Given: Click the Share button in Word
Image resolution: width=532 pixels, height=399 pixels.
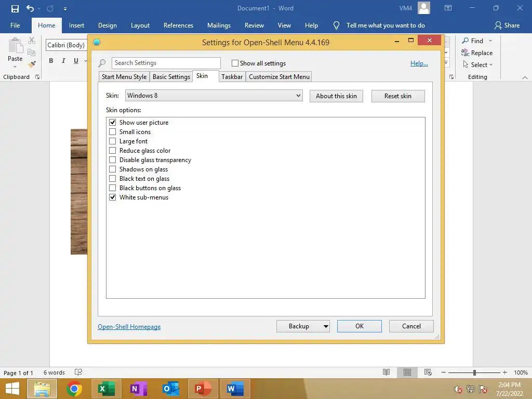Looking at the screenshot, I should point(507,25).
